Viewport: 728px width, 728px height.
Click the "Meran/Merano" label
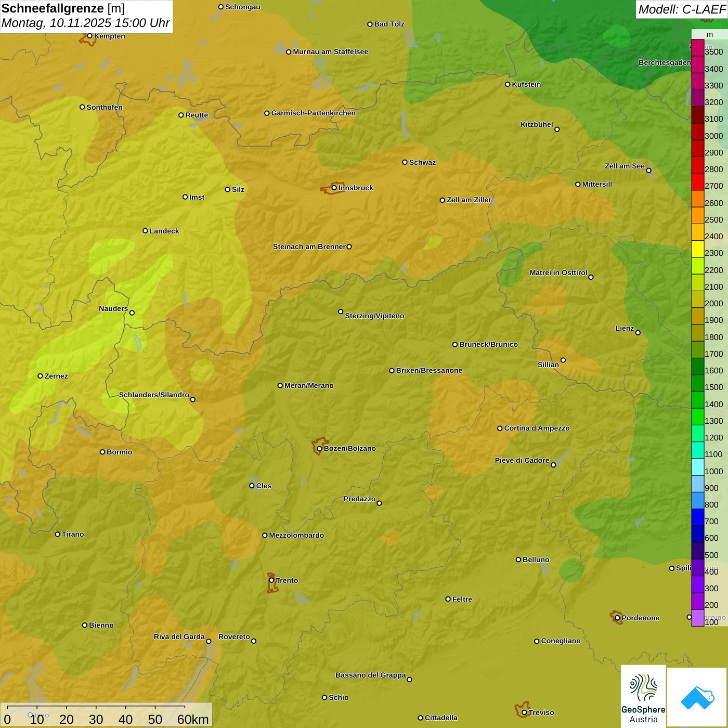click(309, 385)
